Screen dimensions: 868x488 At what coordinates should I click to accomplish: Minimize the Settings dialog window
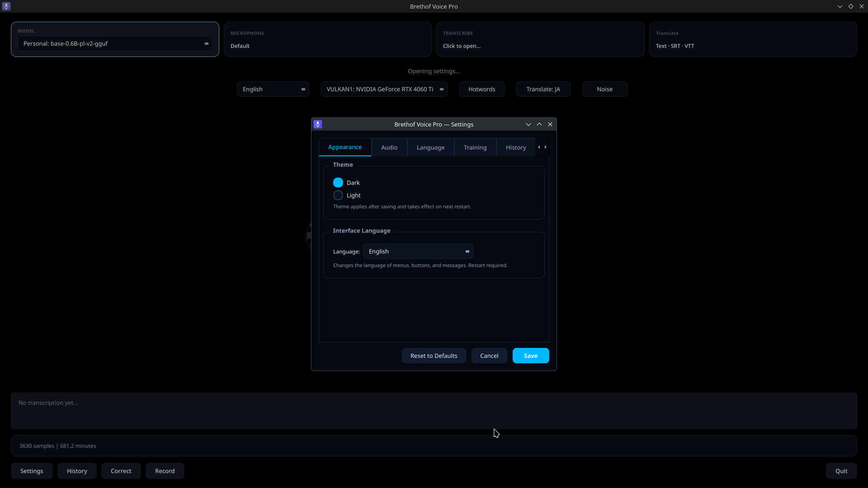[528, 124]
